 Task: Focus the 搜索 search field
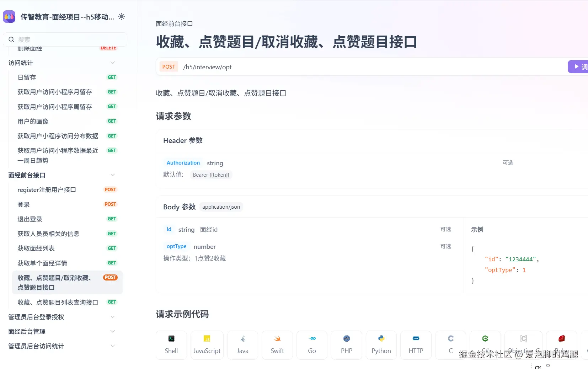65,39
